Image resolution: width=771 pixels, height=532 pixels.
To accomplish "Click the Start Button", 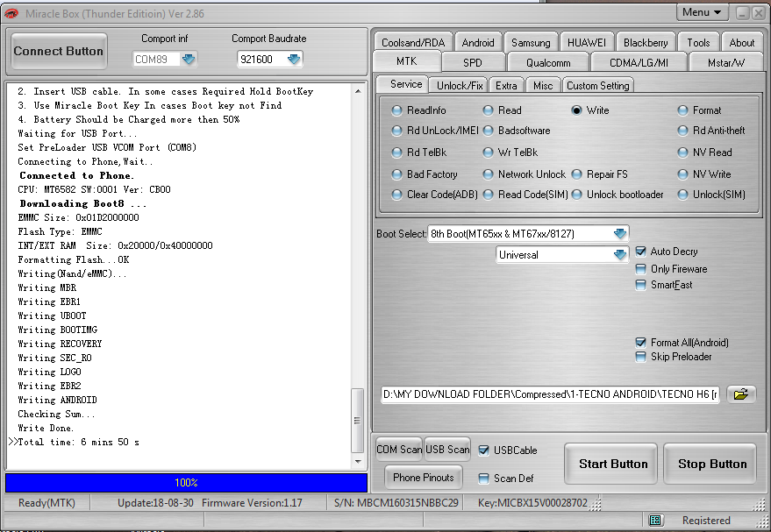I will 612,464.
